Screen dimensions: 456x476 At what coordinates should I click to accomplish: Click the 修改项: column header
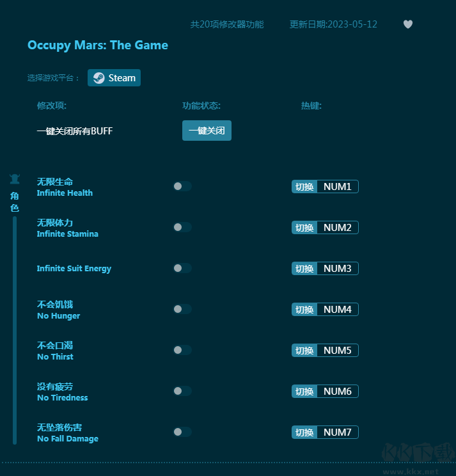tap(52, 106)
